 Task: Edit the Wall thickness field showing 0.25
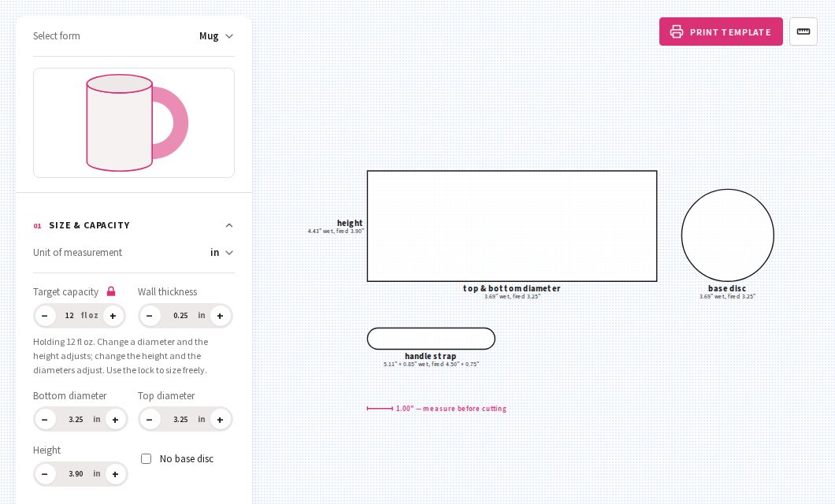(x=180, y=316)
